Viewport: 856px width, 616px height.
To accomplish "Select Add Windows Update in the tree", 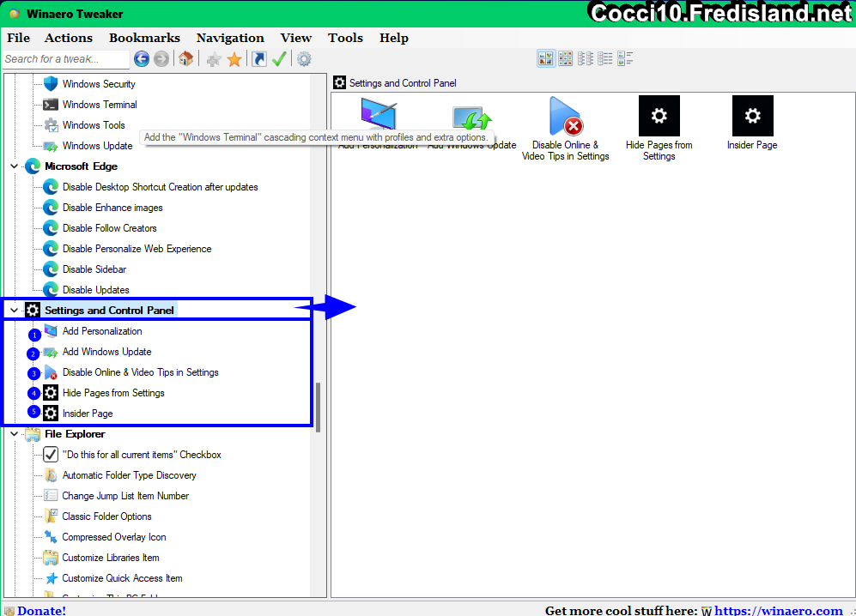I will pyautogui.click(x=106, y=352).
